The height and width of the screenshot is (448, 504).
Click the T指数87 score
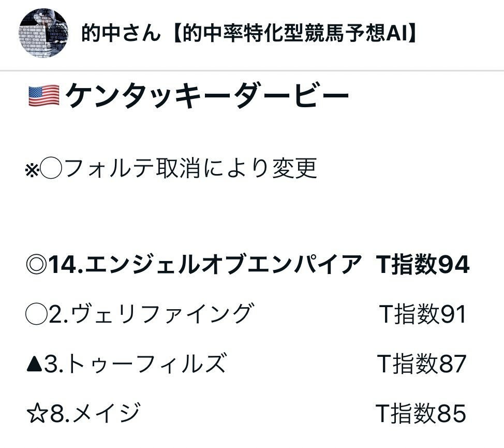[x=421, y=364]
